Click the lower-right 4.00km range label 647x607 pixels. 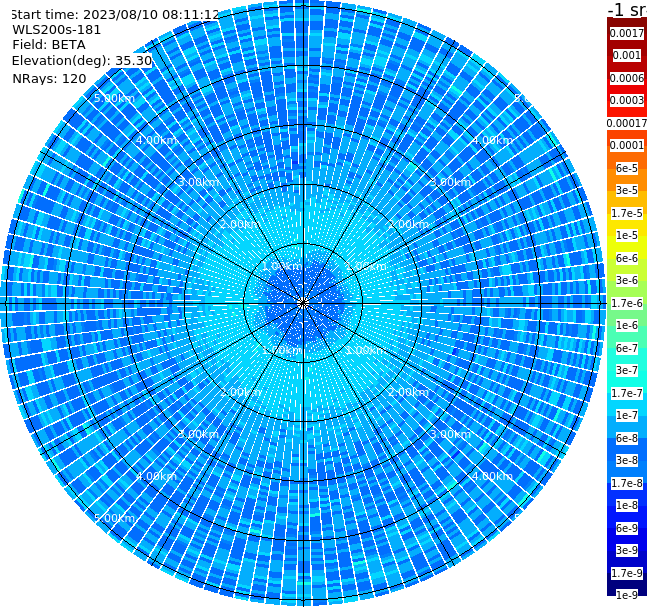click(493, 476)
